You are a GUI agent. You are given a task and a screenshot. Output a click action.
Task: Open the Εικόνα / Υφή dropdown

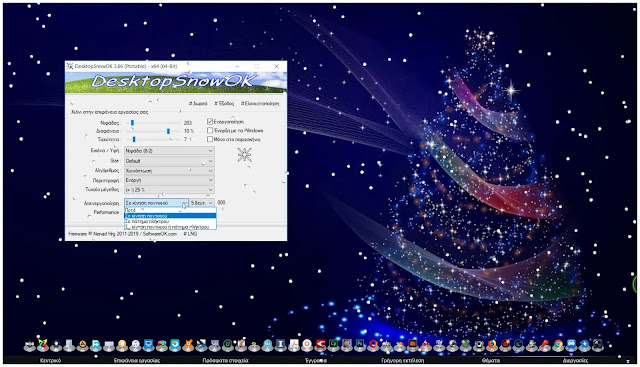pos(169,151)
